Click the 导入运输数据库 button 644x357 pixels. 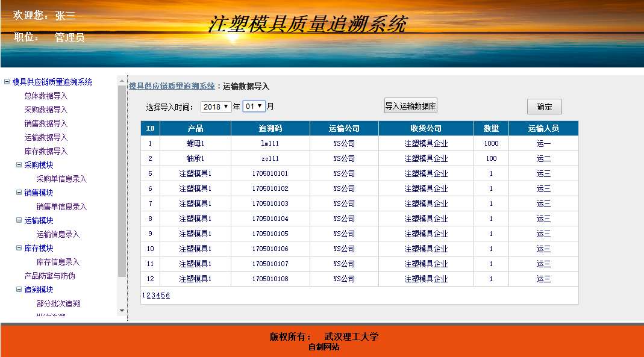pos(411,106)
